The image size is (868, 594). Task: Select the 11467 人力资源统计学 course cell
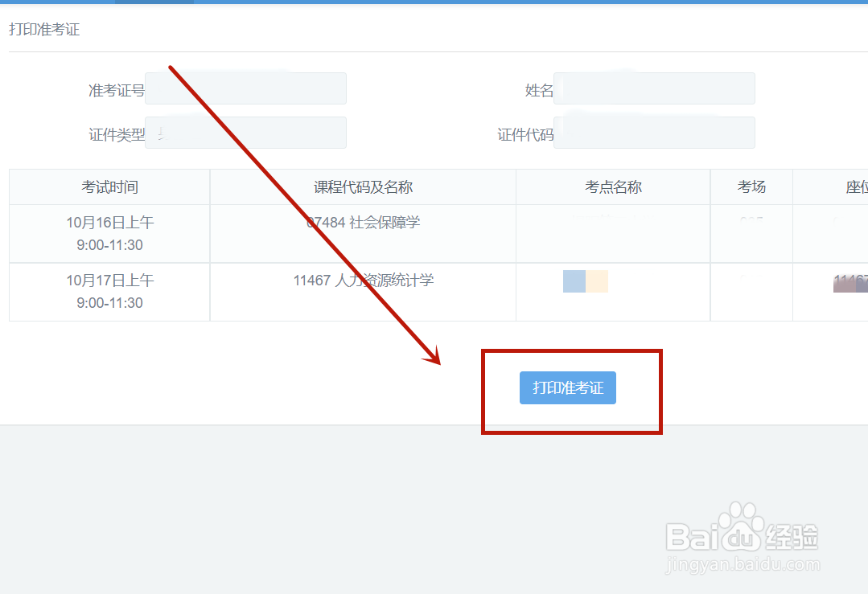point(363,292)
